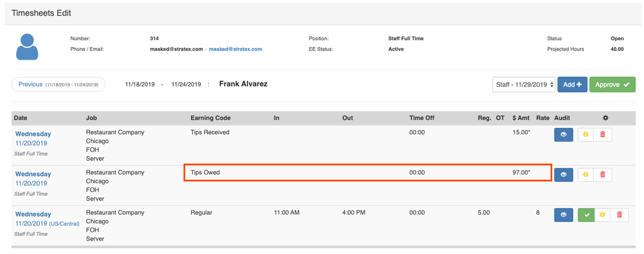
Task: Click the audit eye icon for Regular row
Action: 563,215
